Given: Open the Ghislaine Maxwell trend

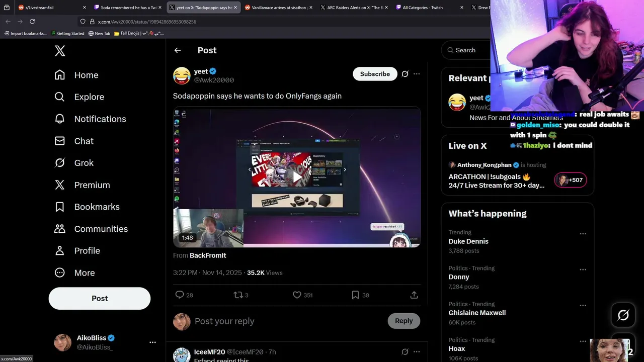Looking at the screenshot, I should [477, 313].
